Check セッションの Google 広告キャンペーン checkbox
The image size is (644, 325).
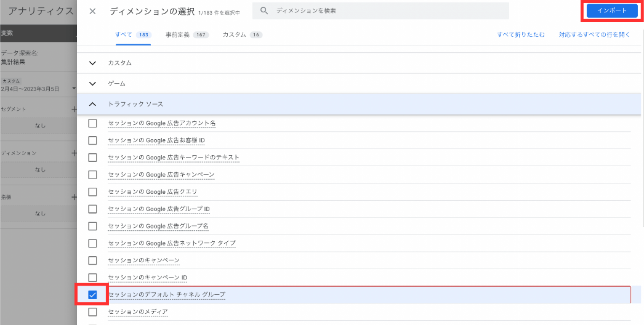92,175
